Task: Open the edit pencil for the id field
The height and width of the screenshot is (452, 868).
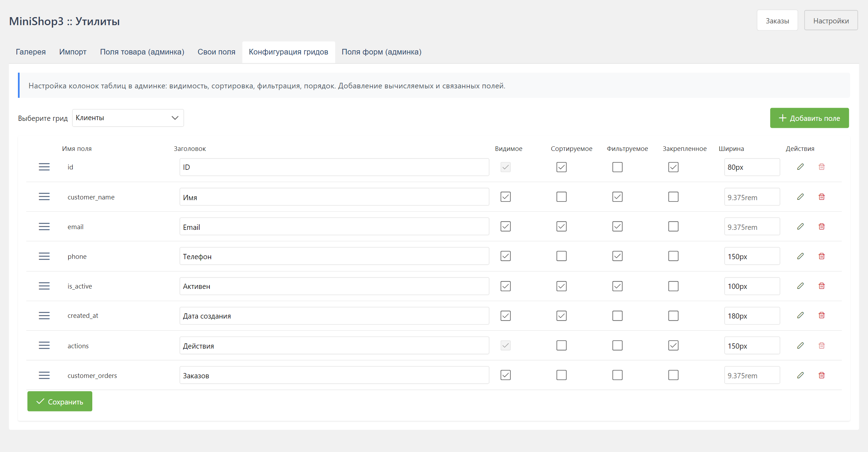Action: pyautogui.click(x=800, y=167)
